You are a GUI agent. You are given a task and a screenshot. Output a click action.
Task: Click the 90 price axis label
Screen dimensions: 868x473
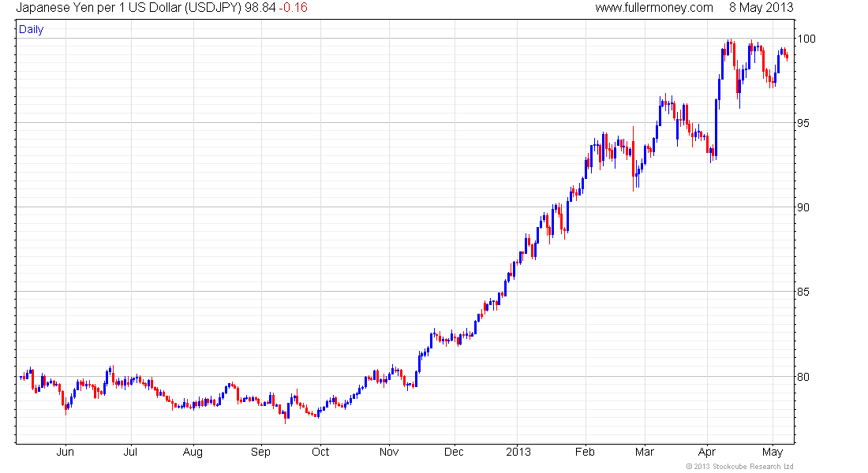(x=803, y=207)
